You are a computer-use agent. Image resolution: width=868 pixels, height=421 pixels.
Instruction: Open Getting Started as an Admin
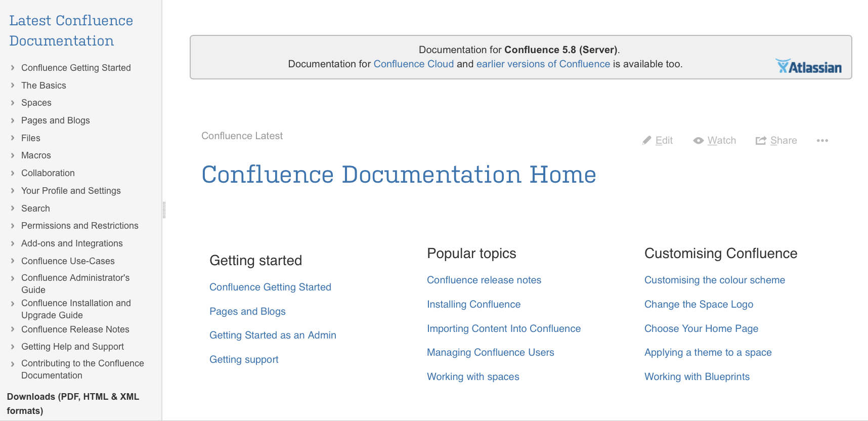(273, 335)
